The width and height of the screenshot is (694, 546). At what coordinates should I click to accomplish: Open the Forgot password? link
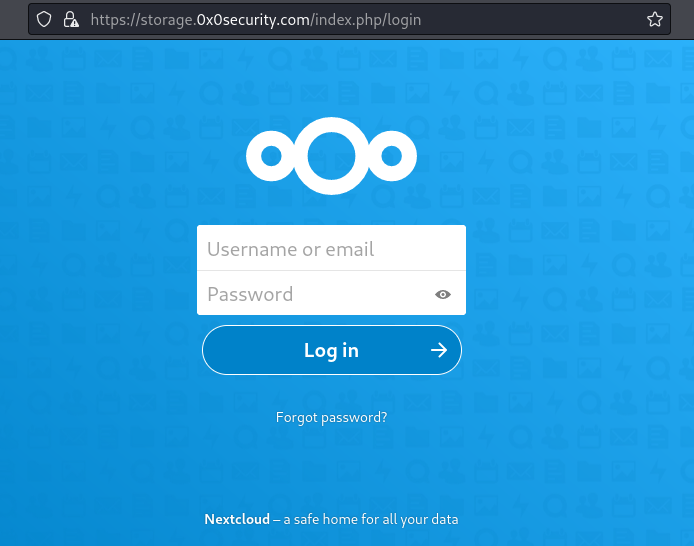coord(331,417)
